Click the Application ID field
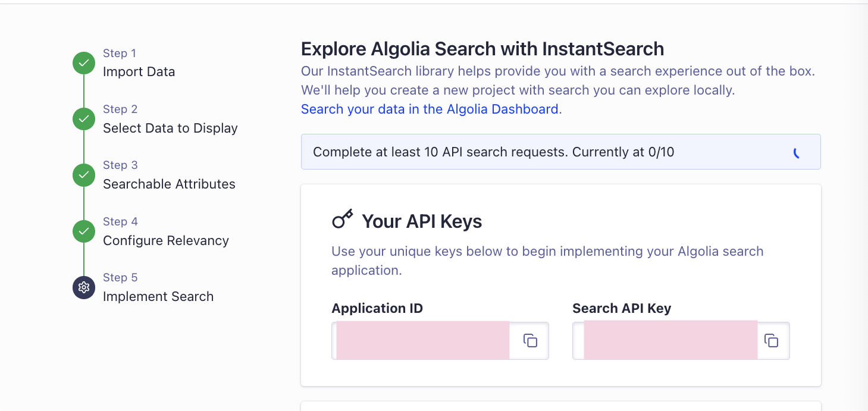Viewport: 868px width, 411px height. [422, 341]
